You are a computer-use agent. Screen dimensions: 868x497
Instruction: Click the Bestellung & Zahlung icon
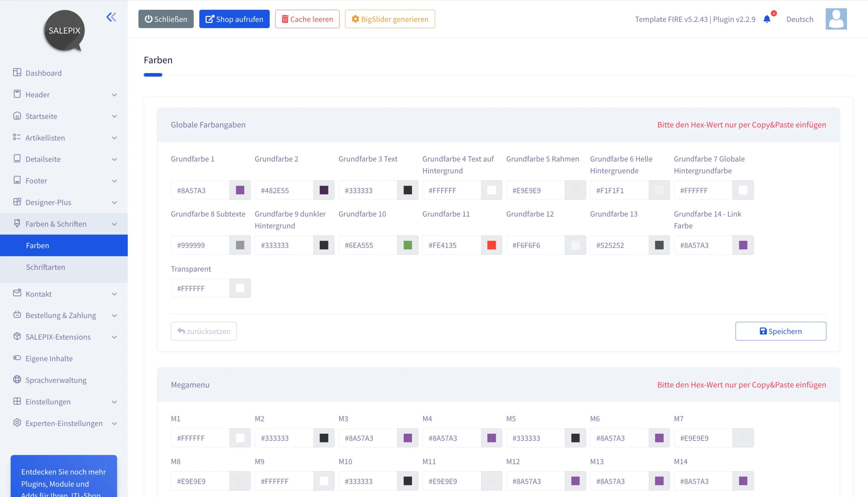coord(17,315)
